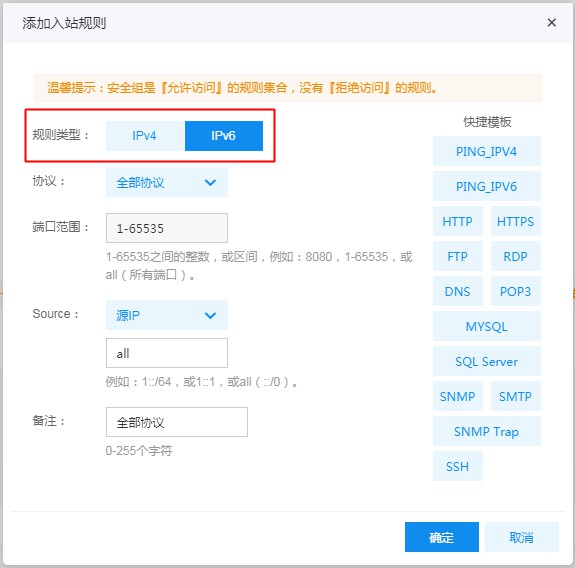This screenshot has height=568, width=575.
Task: Use the SNMP Trap quick template
Action: click(x=487, y=431)
